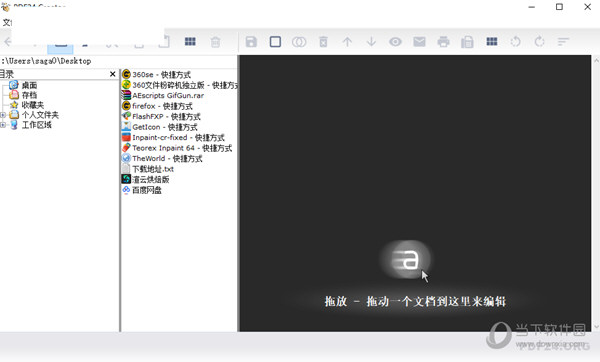
Task: Minimize the PDF24 Creator window
Action: 532,7
